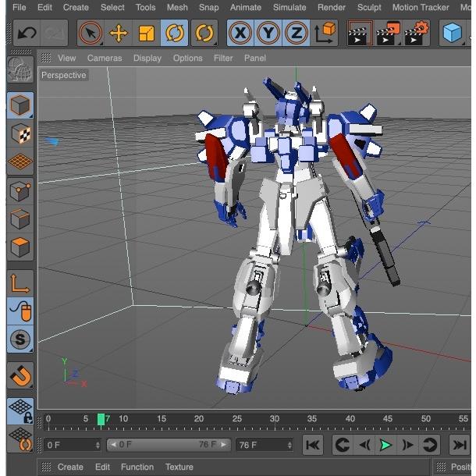This screenshot has width=476, height=476.
Task: Open material manager Texture menu
Action: (x=179, y=467)
